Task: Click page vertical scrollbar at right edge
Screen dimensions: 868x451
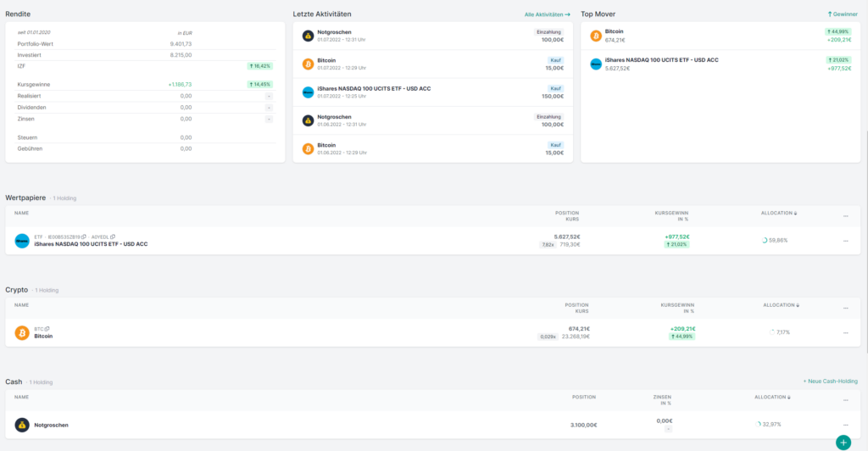Action: [865, 242]
